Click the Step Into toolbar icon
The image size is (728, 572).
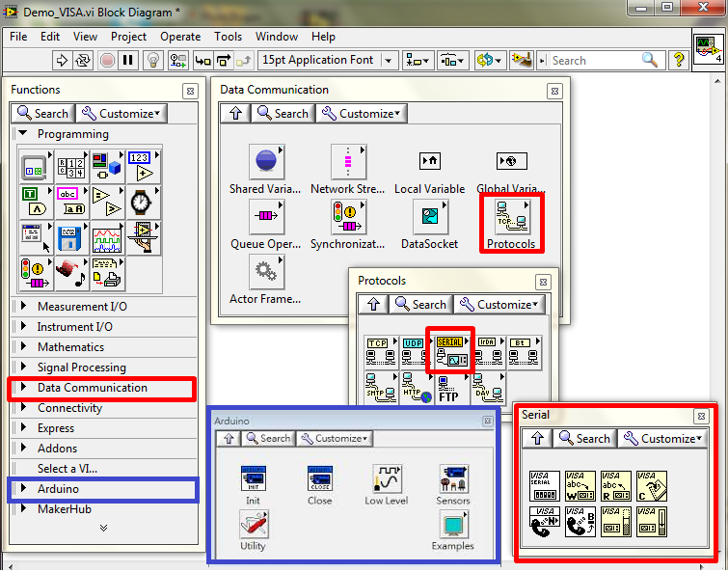tap(202, 61)
